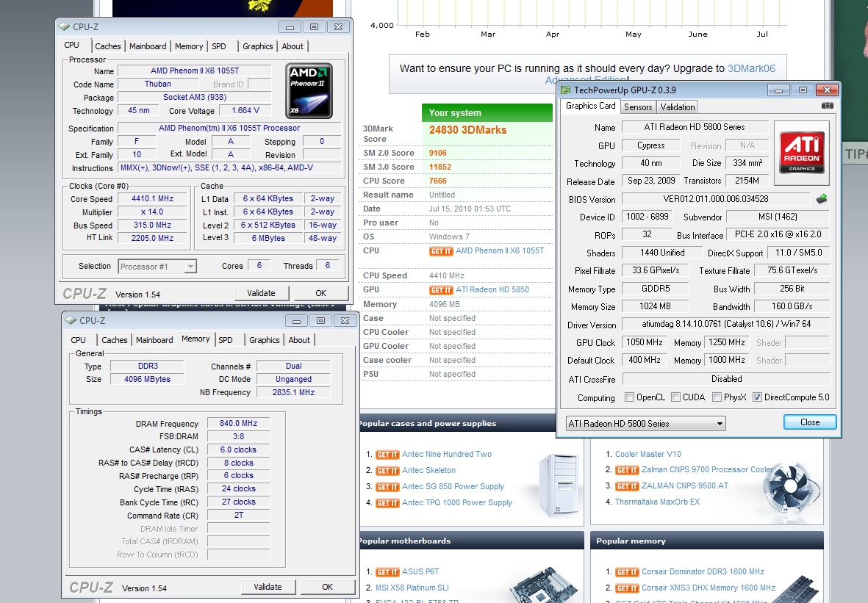
Task: Open the 3DMark06 upgrade link
Action: pos(750,68)
